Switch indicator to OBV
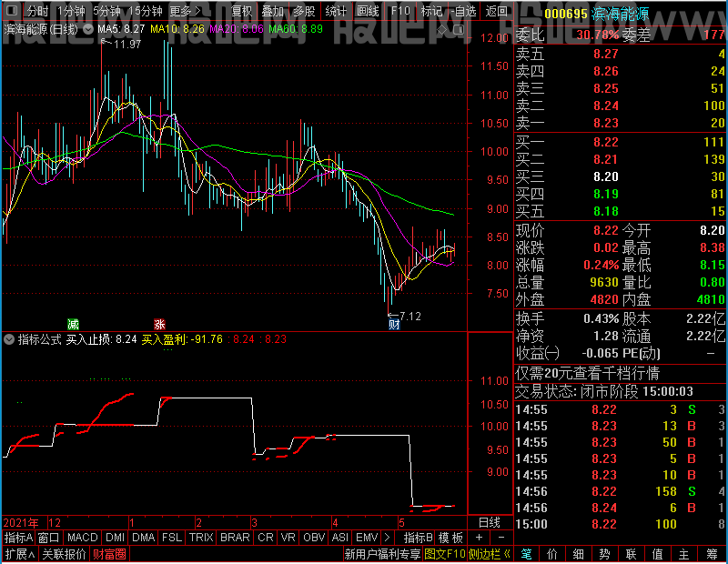728x564 pixels. pyautogui.click(x=314, y=538)
